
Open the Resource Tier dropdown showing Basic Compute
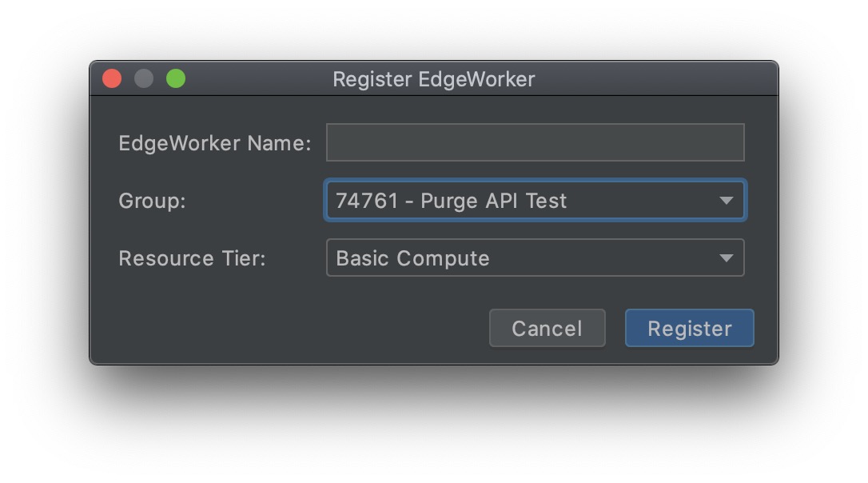pyautogui.click(x=535, y=257)
